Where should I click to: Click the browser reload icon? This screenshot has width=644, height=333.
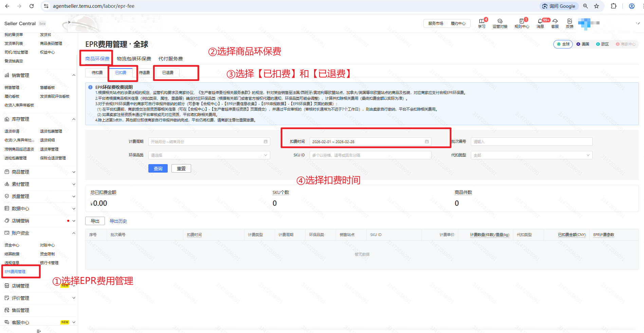click(32, 6)
